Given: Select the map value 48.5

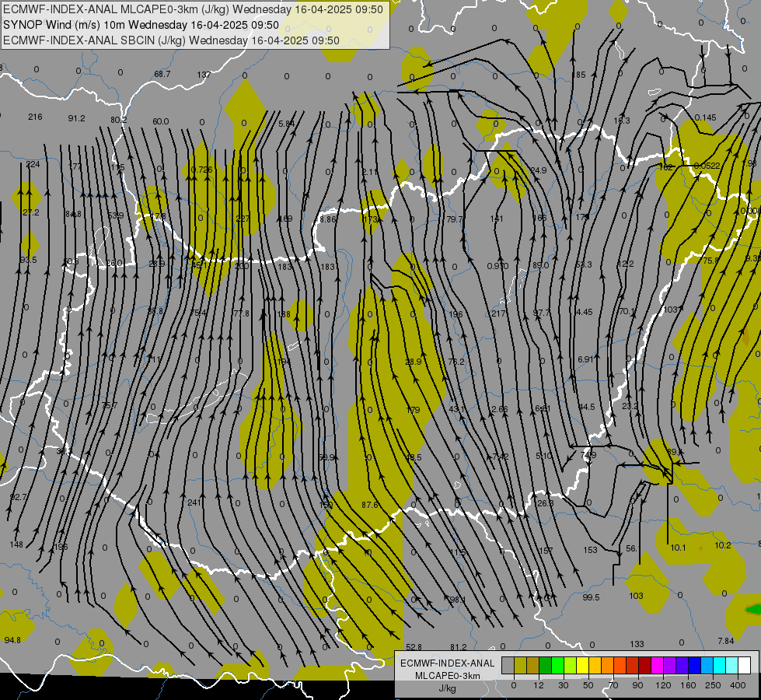Looking at the screenshot, I should [x=414, y=457].
